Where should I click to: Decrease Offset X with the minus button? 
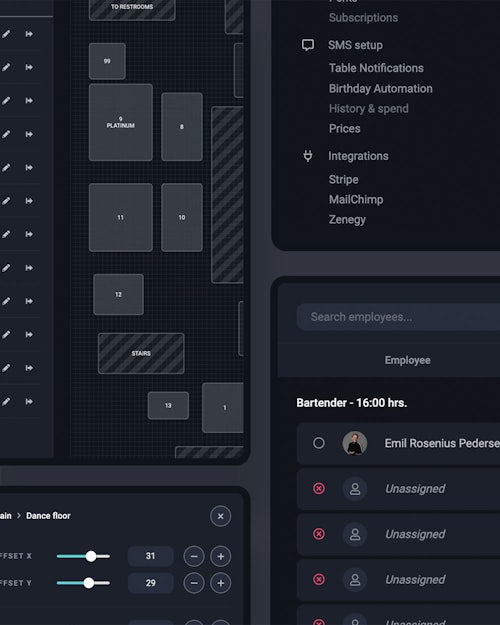tap(194, 556)
